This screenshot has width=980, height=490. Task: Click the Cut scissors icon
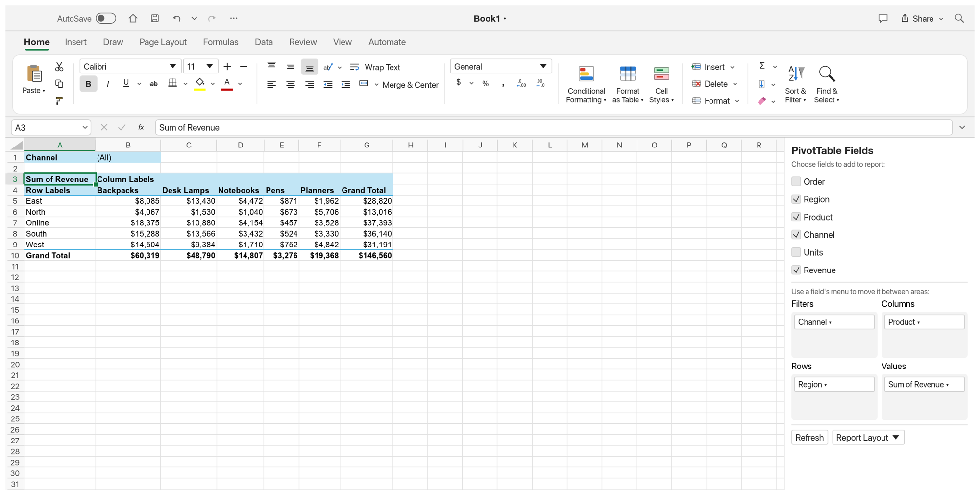[x=59, y=67]
